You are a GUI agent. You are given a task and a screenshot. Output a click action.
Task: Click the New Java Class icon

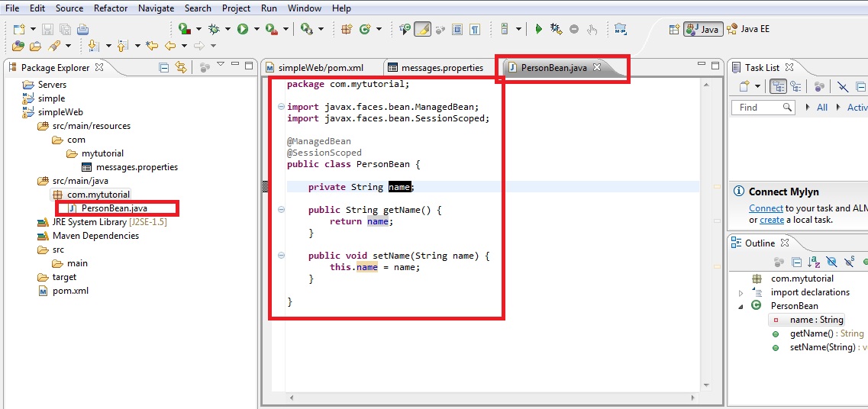[365, 29]
